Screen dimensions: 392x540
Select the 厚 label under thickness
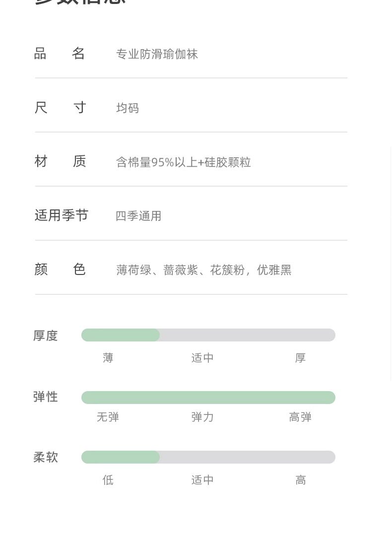(301, 358)
